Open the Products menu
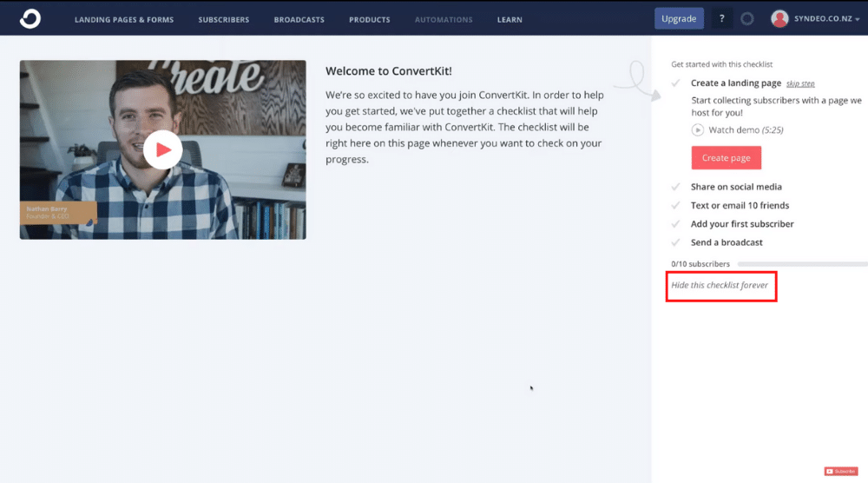 click(369, 19)
